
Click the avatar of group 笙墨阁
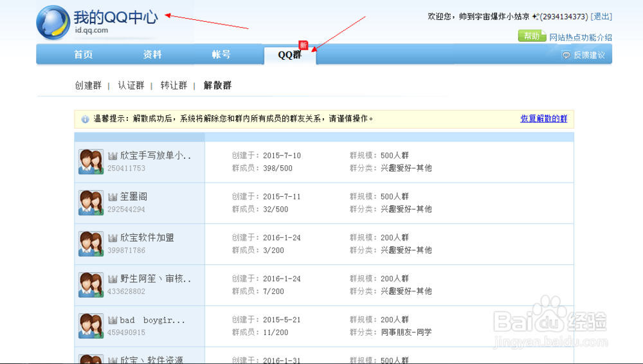tap(91, 203)
